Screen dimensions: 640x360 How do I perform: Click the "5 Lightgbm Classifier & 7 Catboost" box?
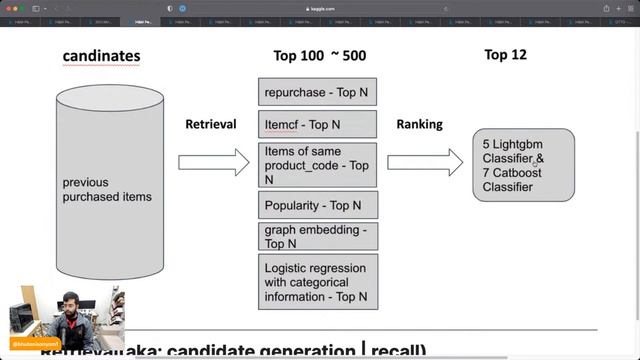[x=523, y=165]
